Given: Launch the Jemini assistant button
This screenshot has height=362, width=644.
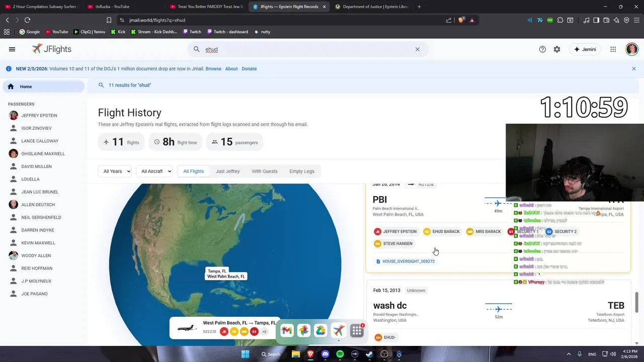Looking at the screenshot, I should (585, 49).
